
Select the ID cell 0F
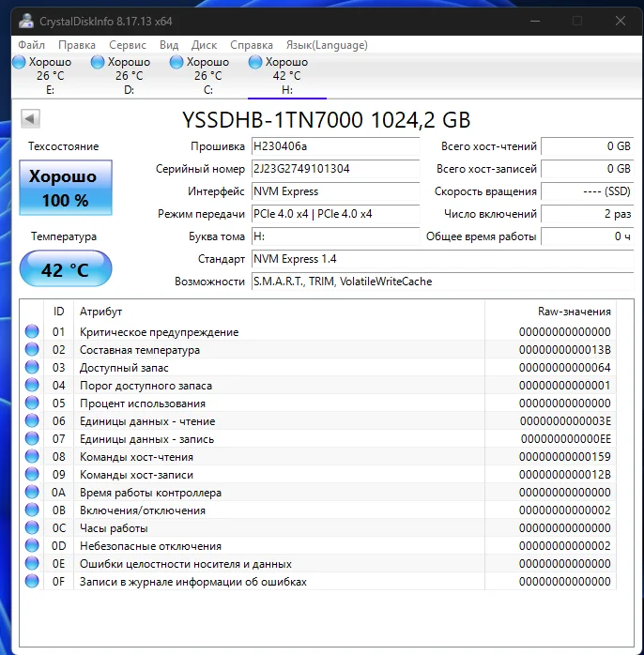[x=58, y=582]
